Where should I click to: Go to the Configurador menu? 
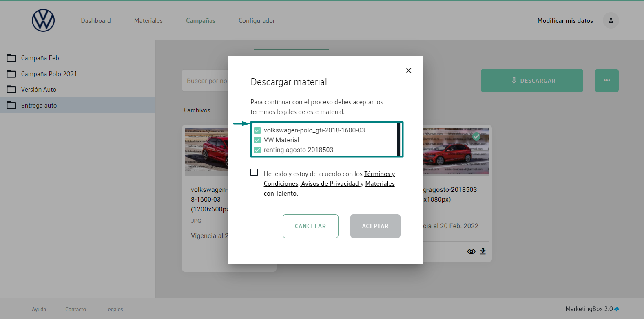pyautogui.click(x=257, y=21)
